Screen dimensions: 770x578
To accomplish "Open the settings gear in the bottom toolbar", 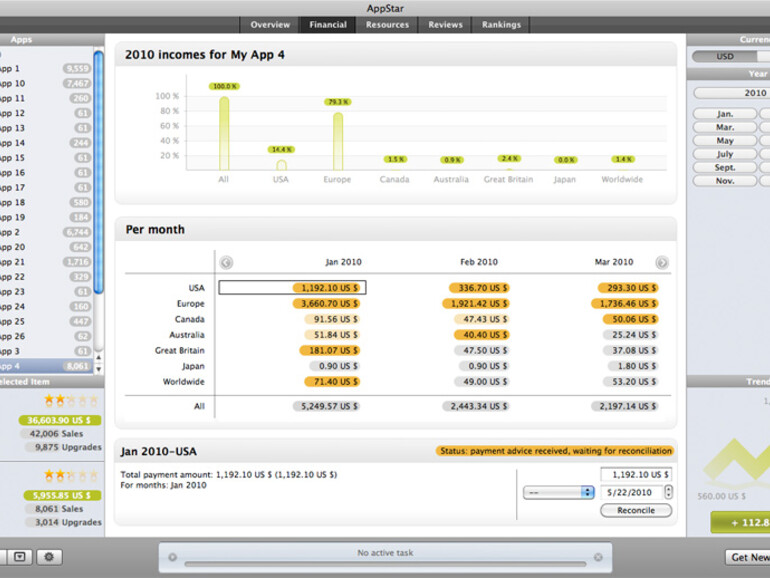I will point(49,557).
